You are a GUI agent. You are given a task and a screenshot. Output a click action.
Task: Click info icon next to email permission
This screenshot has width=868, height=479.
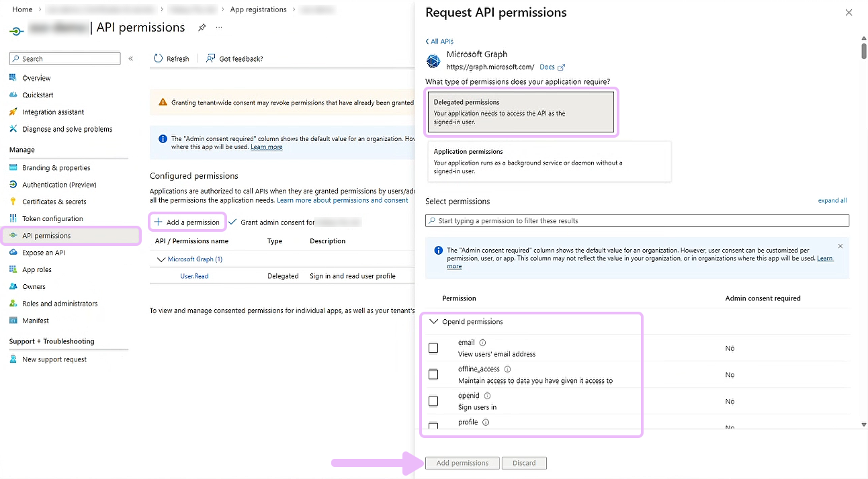[x=482, y=343]
